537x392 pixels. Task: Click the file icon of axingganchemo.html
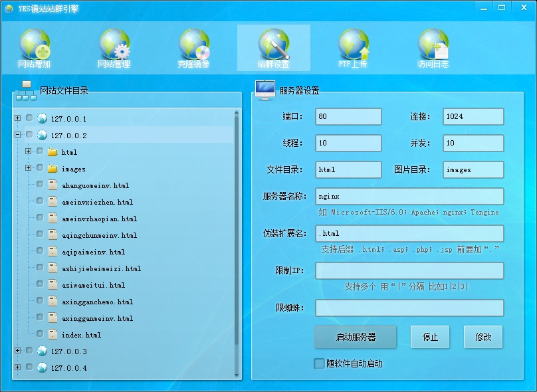click(53, 301)
